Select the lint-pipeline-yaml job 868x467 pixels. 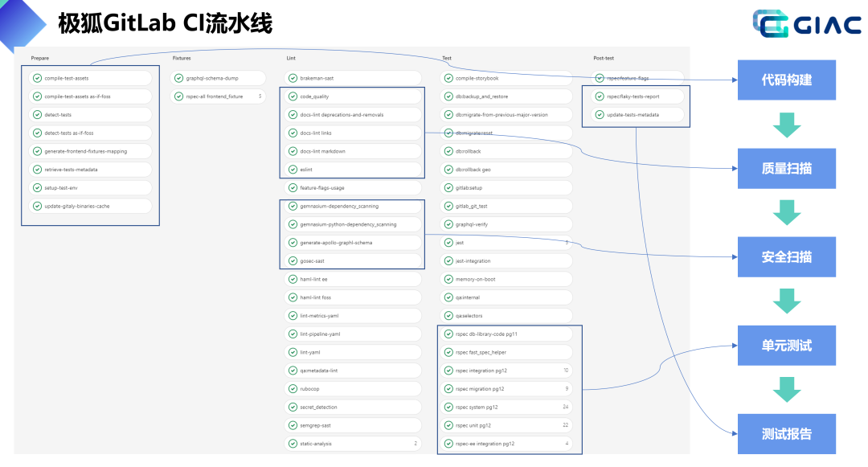point(353,334)
